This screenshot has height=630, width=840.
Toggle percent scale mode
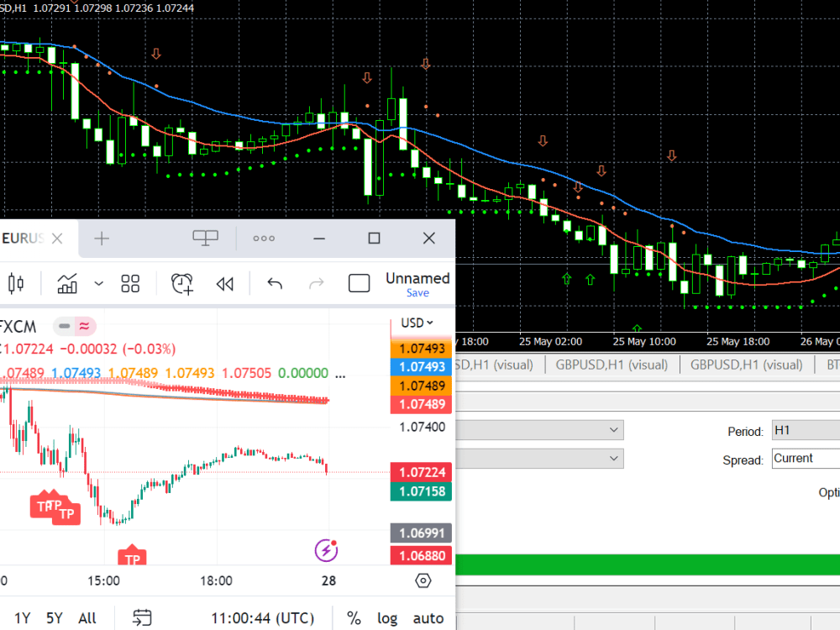(x=354, y=618)
